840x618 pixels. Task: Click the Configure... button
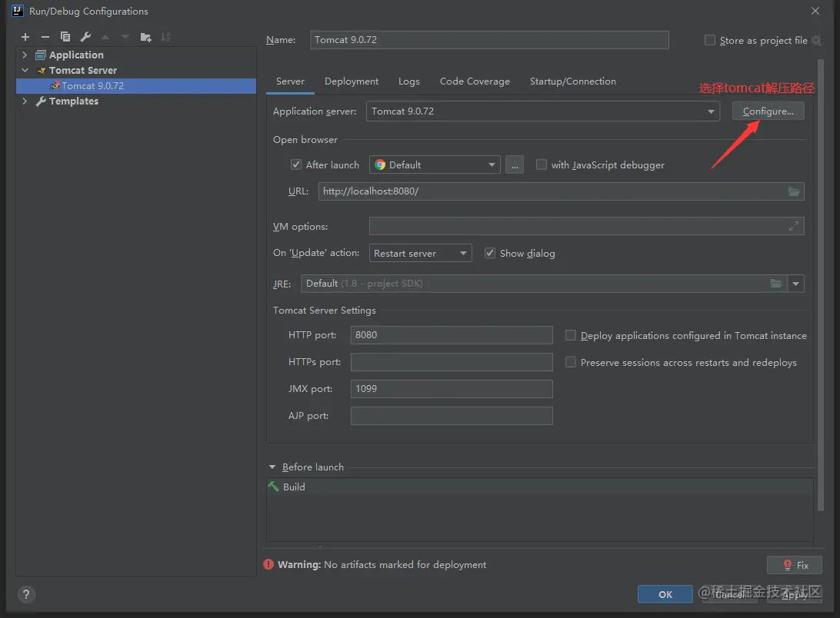768,111
